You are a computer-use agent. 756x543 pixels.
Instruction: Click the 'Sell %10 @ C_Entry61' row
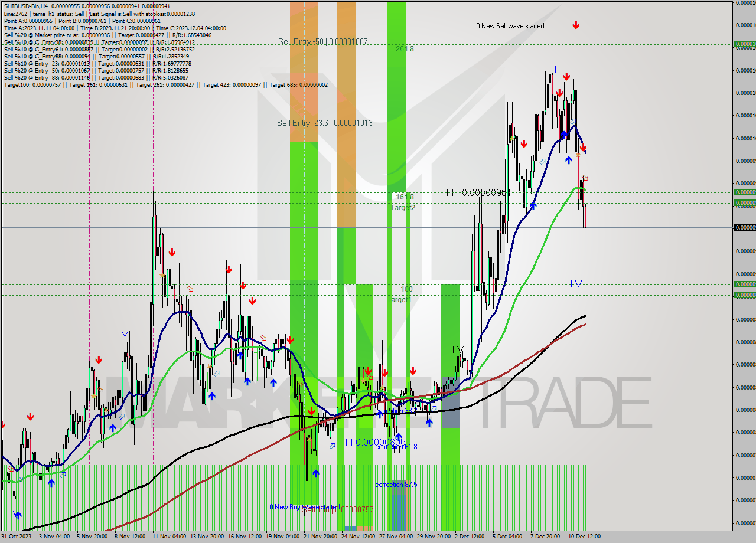click(x=99, y=50)
